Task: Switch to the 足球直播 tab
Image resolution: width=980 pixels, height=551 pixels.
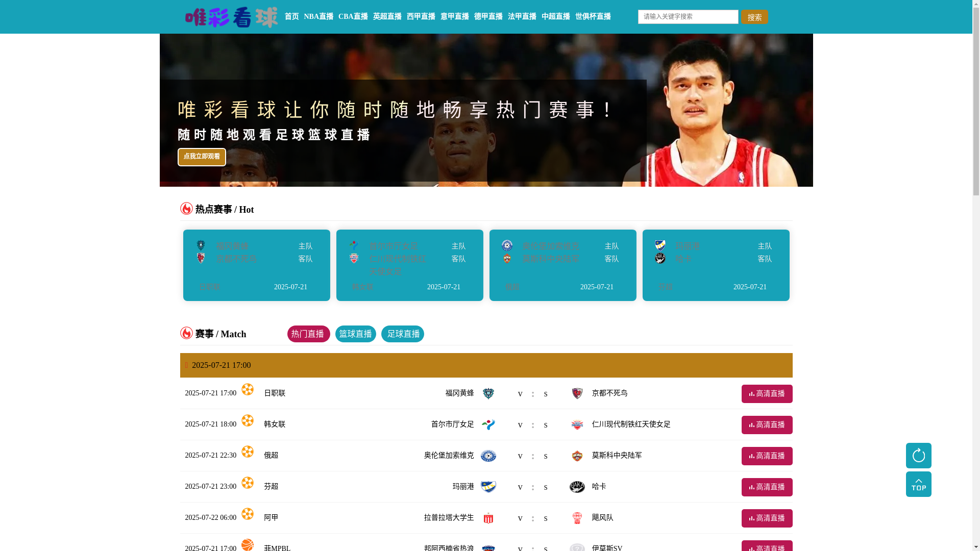Action: pos(403,334)
